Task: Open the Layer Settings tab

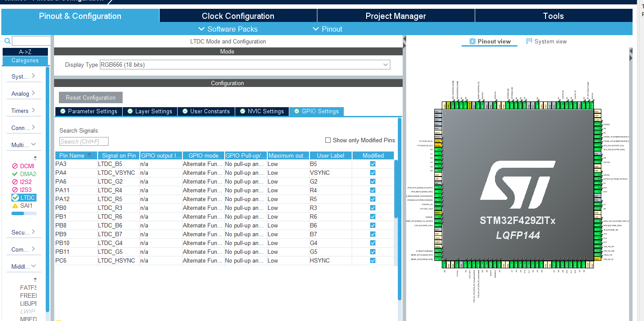Action: (149, 111)
